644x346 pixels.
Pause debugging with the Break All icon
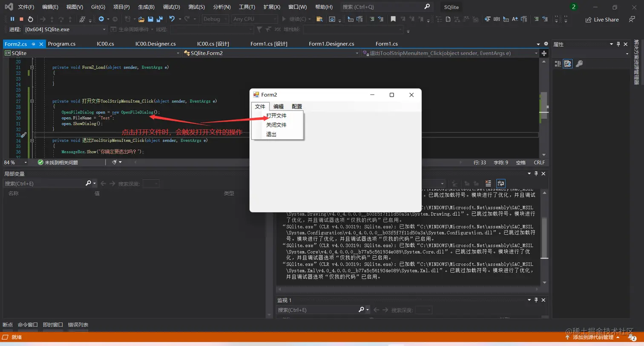coord(12,19)
